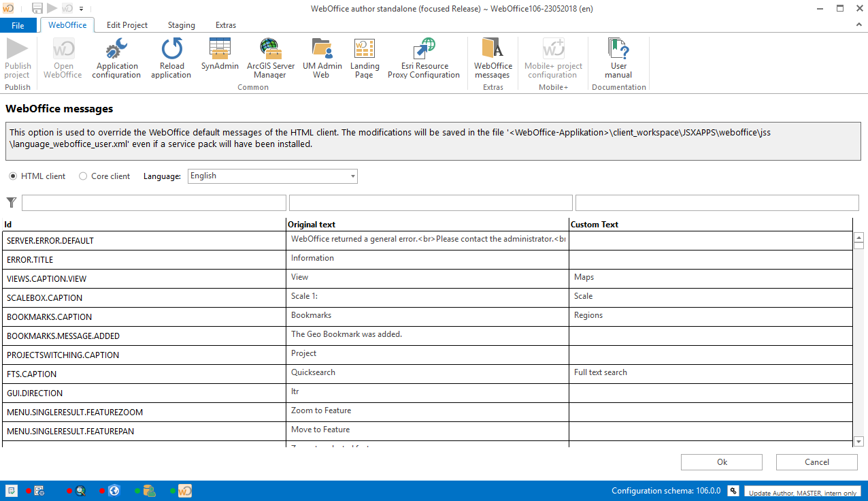
Task: Open the Landing Page
Action: [x=365, y=58]
